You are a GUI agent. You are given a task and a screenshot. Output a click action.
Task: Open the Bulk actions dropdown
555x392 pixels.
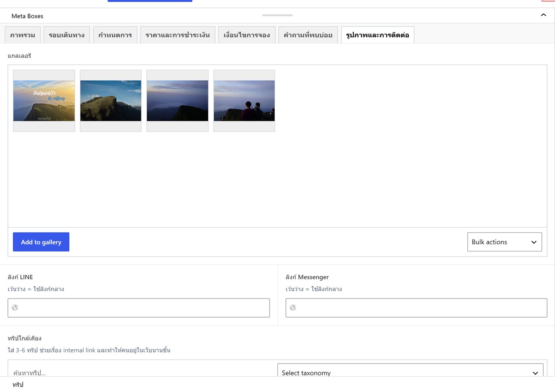(x=505, y=242)
